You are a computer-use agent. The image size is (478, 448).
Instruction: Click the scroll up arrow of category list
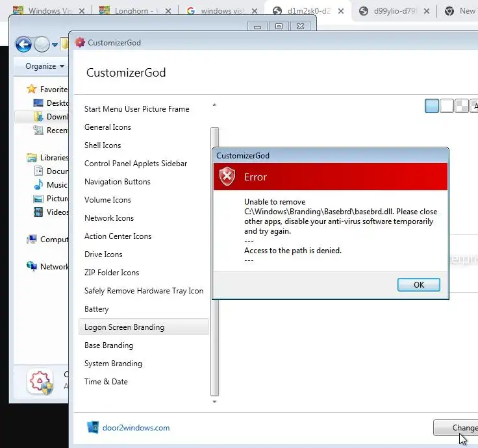pos(214,105)
